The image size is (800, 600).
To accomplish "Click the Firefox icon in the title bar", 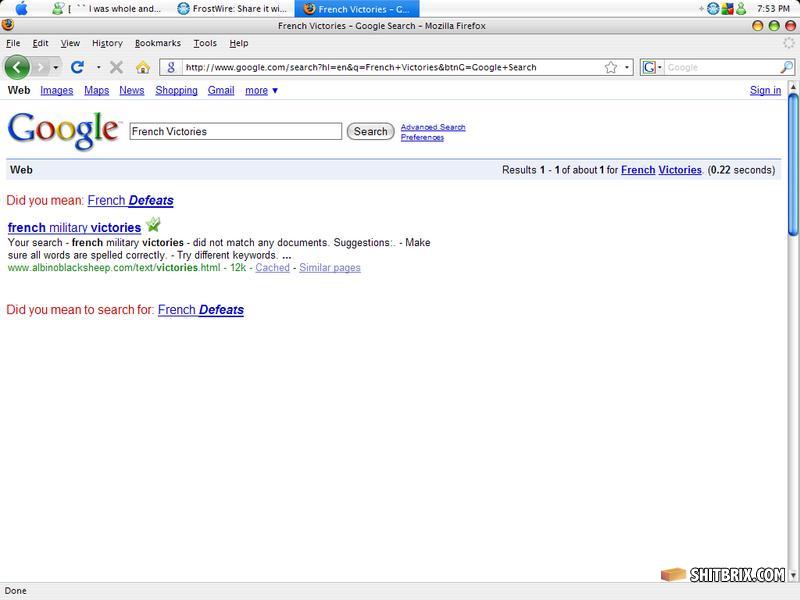I will click(8, 25).
